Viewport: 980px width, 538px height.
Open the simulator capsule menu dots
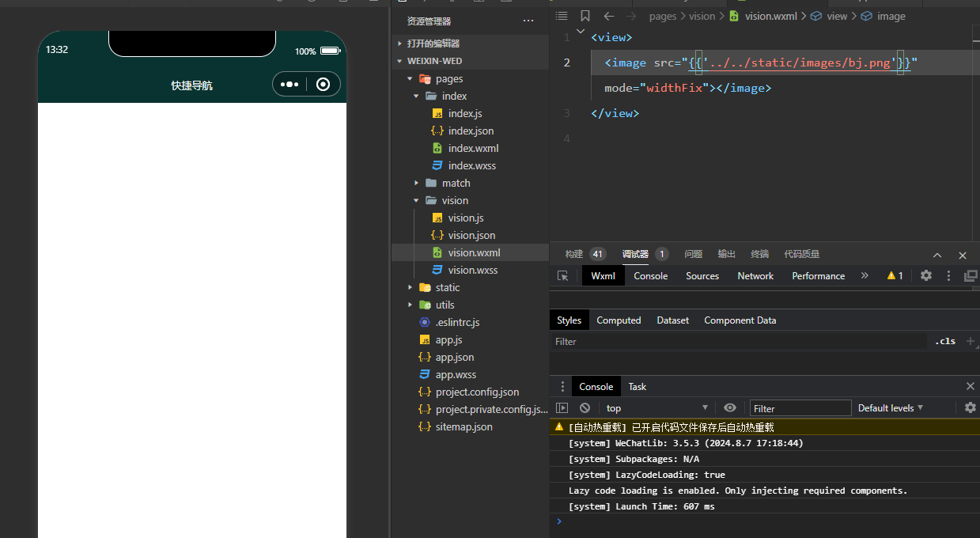pyautogui.click(x=289, y=85)
